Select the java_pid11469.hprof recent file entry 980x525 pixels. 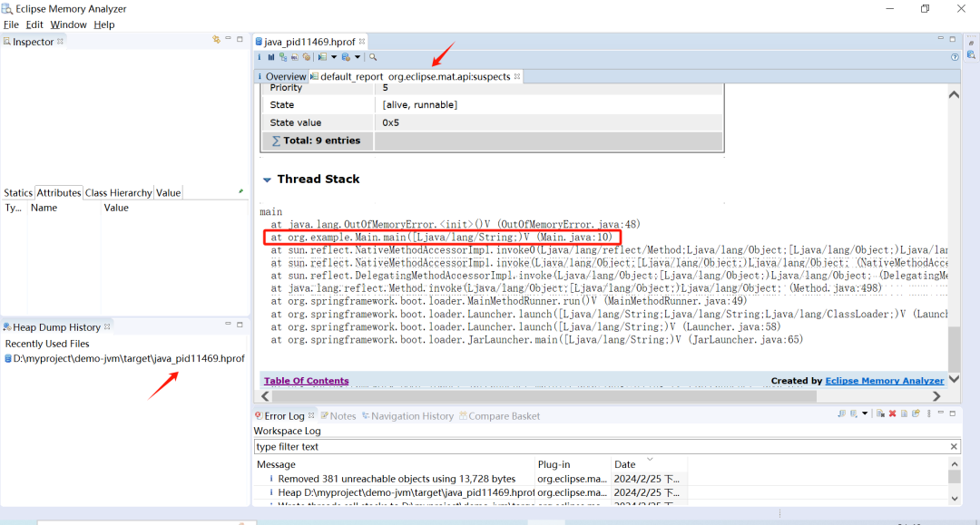point(124,358)
